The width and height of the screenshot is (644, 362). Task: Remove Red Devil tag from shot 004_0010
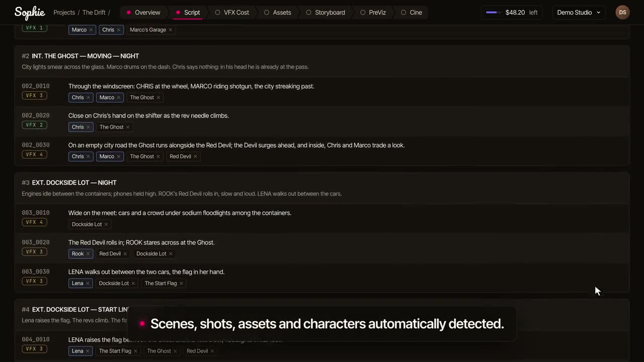pyautogui.click(x=212, y=351)
